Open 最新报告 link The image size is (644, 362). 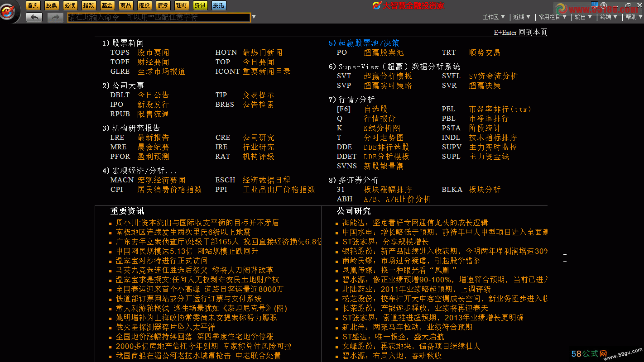pyautogui.click(x=154, y=138)
